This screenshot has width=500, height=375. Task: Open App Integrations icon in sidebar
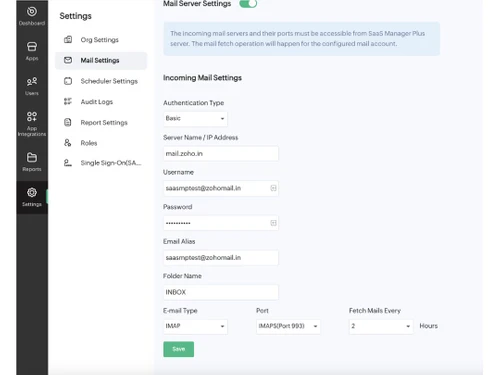click(32, 116)
